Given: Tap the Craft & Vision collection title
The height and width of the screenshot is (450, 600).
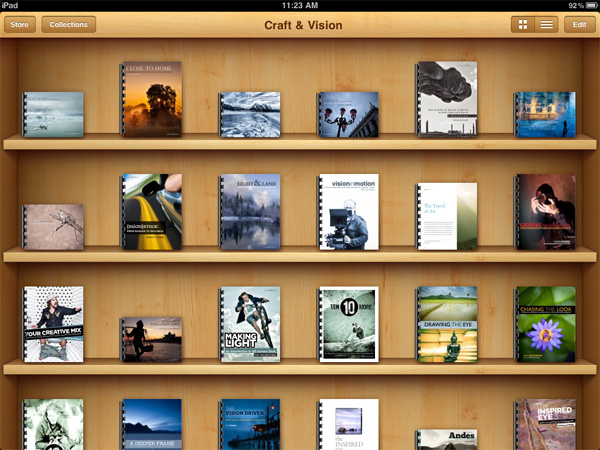Looking at the screenshot, I should (303, 25).
